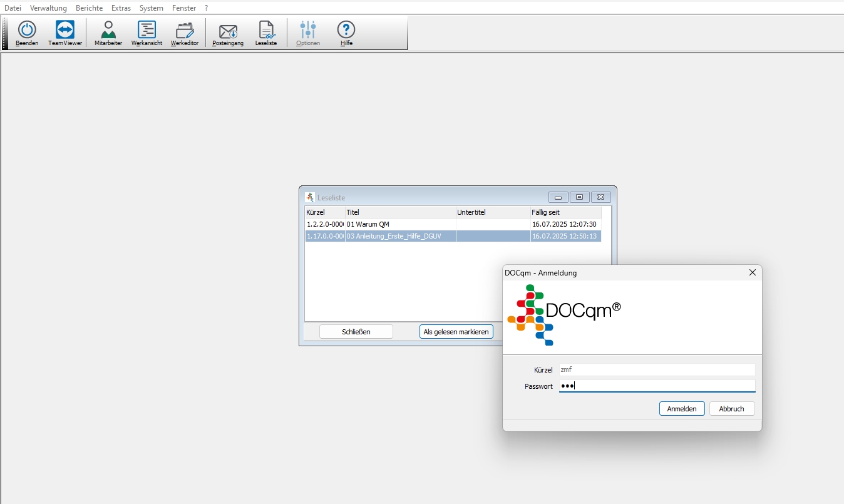Sort by the Titel column header
The width and height of the screenshot is (844, 504).
[400, 212]
